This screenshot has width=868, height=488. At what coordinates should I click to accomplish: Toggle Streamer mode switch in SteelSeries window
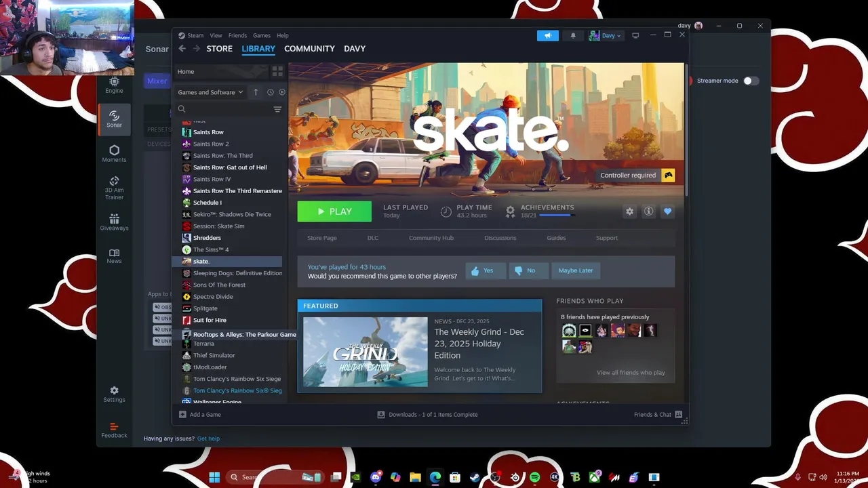pos(751,81)
